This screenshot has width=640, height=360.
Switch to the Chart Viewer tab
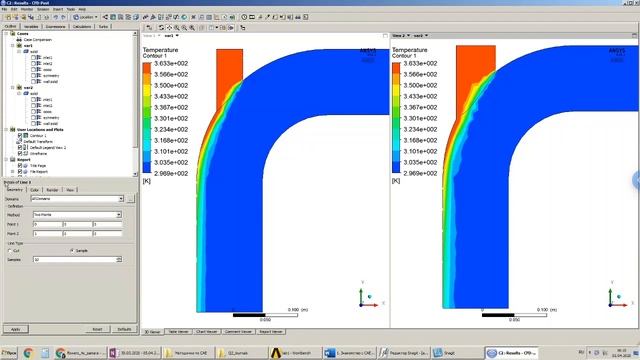pos(207,332)
